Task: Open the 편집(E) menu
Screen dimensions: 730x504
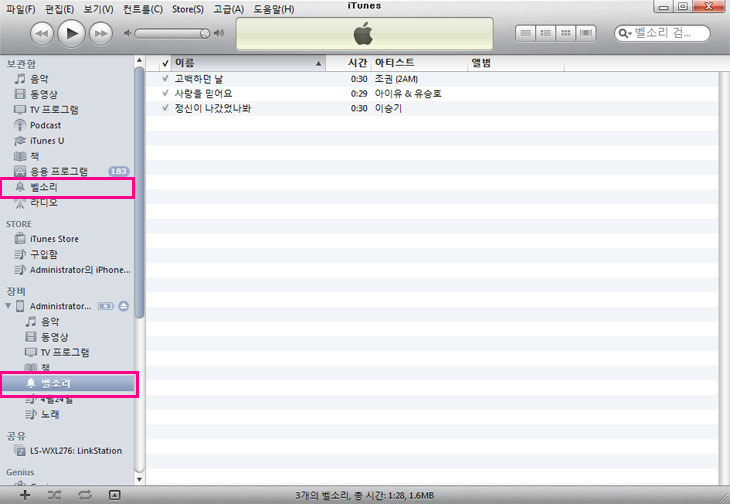Action: coord(60,9)
